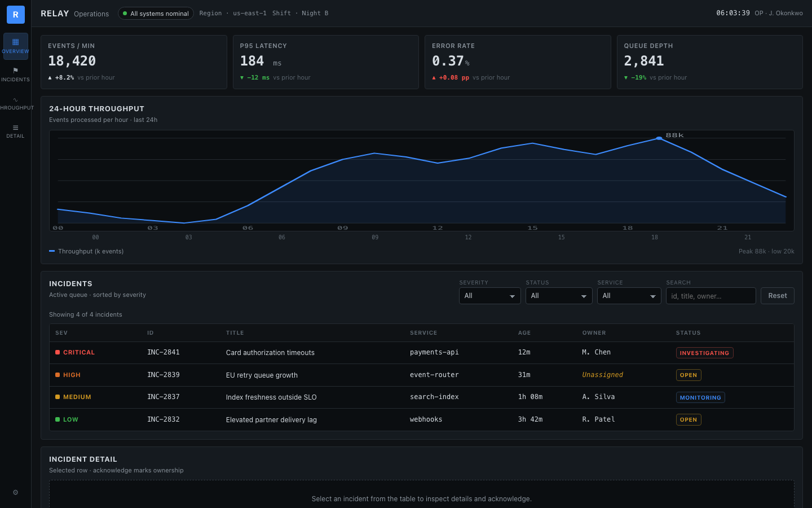Click the Throughput (k events) legend entry
812x508 pixels.
coord(86,251)
